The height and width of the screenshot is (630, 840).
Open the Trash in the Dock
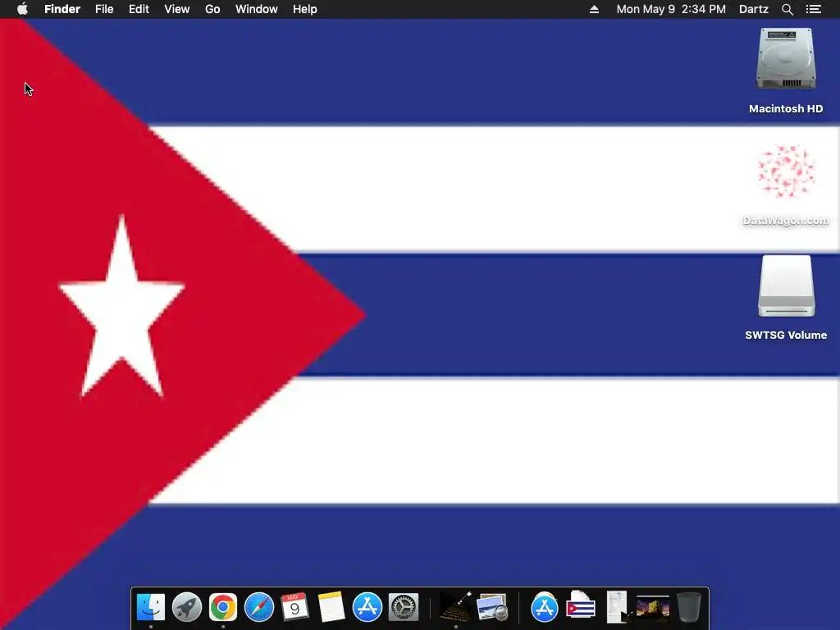689,608
